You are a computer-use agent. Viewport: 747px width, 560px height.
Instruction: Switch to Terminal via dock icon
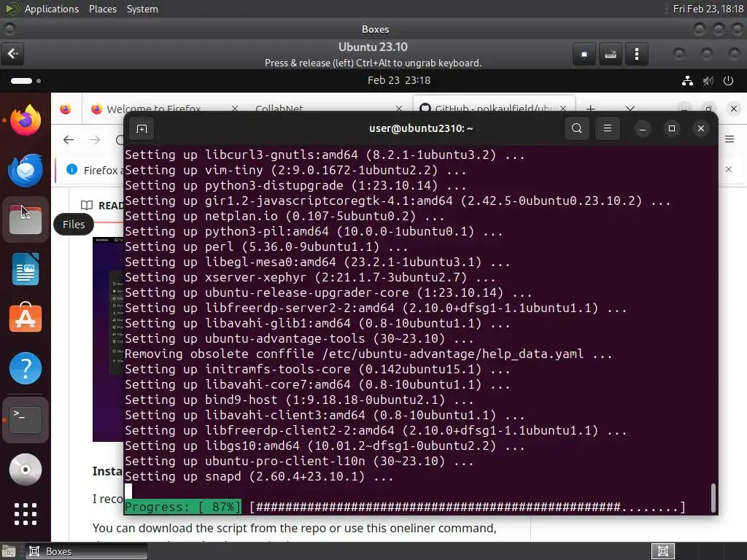[26, 419]
